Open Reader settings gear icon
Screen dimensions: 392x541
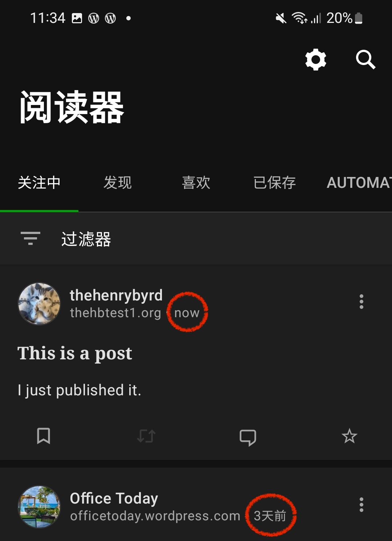coord(316,60)
